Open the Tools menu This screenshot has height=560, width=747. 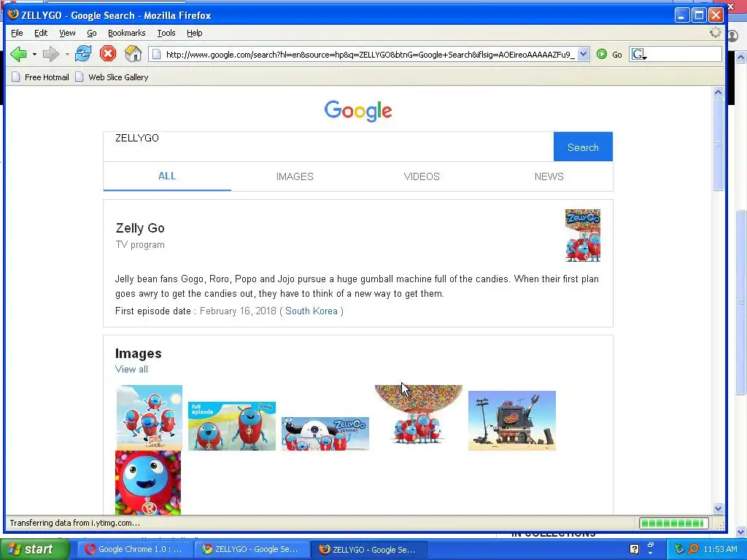166,33
